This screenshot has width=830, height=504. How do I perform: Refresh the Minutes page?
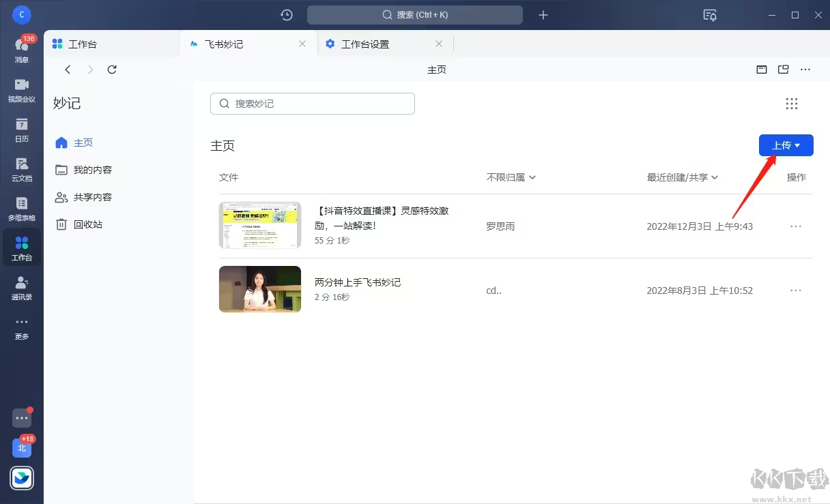point(113,70)
